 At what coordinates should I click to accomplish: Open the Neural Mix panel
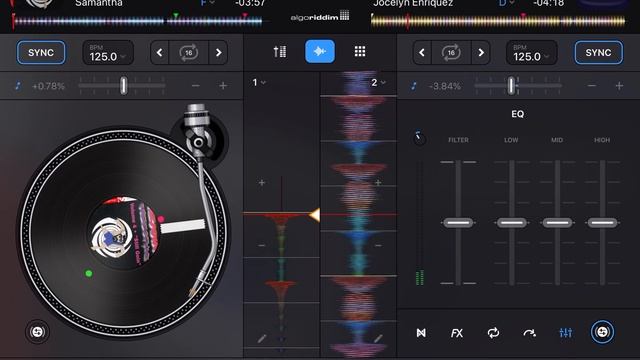click(421, 333)
